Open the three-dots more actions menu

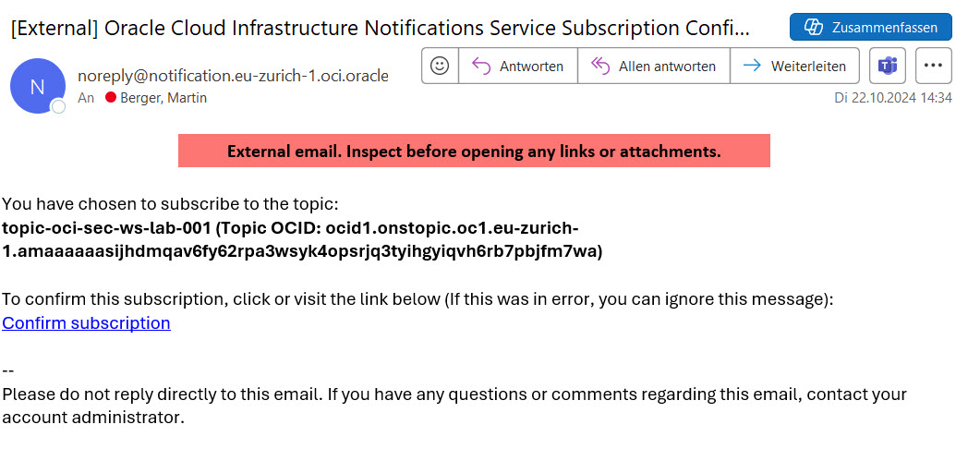(x=934, y=66)
